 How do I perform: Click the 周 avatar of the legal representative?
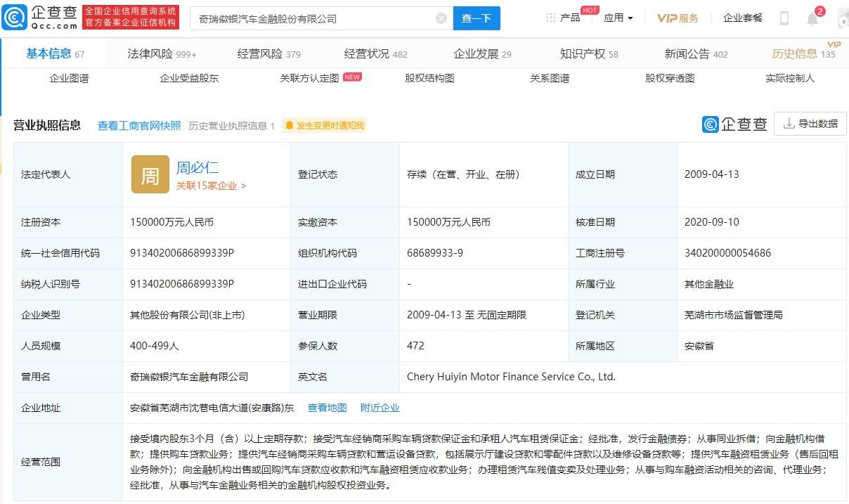tap(151, 175)
